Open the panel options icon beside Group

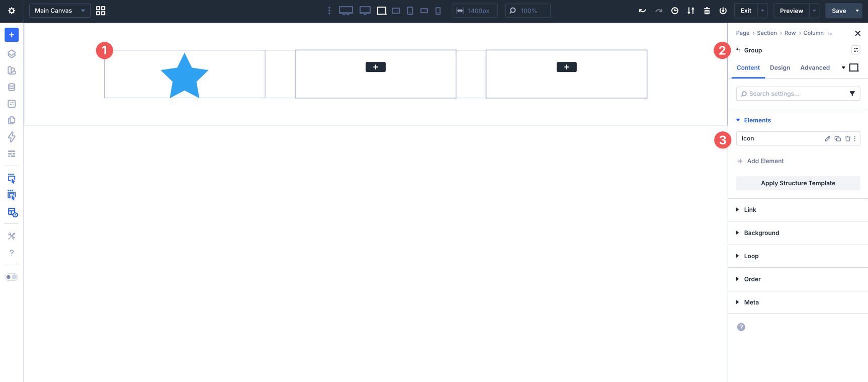click(855, 50)
